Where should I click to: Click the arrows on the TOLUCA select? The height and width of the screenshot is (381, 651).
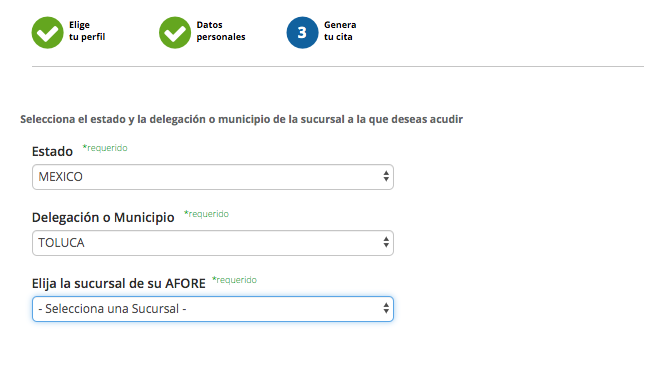click(x=386, y=242)
